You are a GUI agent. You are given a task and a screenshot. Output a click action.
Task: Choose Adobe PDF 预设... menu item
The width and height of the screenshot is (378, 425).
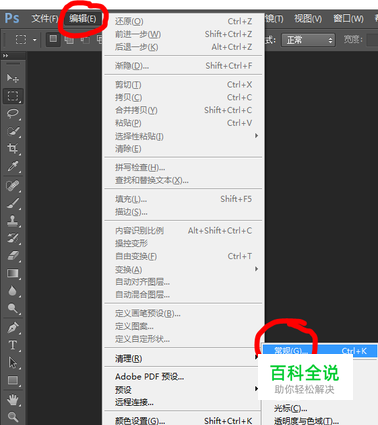pos(183,377)
